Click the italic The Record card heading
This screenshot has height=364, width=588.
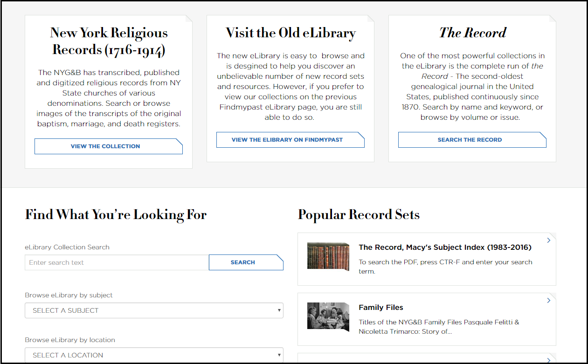pos(472,33)
